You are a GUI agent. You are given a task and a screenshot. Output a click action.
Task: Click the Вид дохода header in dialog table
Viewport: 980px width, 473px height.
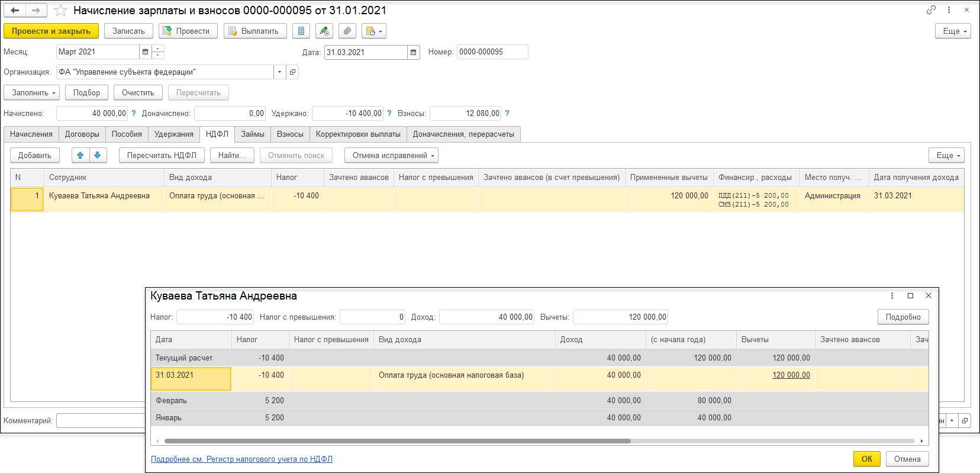tap(464, 340)
